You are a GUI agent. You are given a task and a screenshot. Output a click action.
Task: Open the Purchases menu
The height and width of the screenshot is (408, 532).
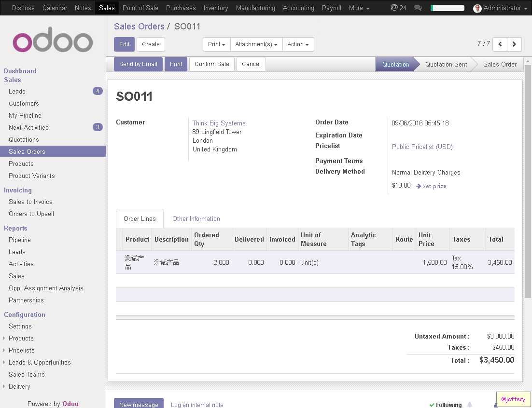point(181,8)
